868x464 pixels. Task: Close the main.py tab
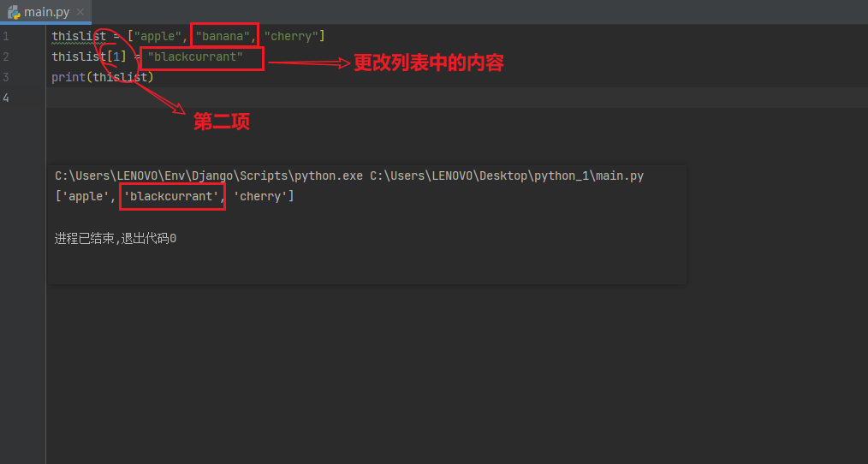click(x=80, y=12)
